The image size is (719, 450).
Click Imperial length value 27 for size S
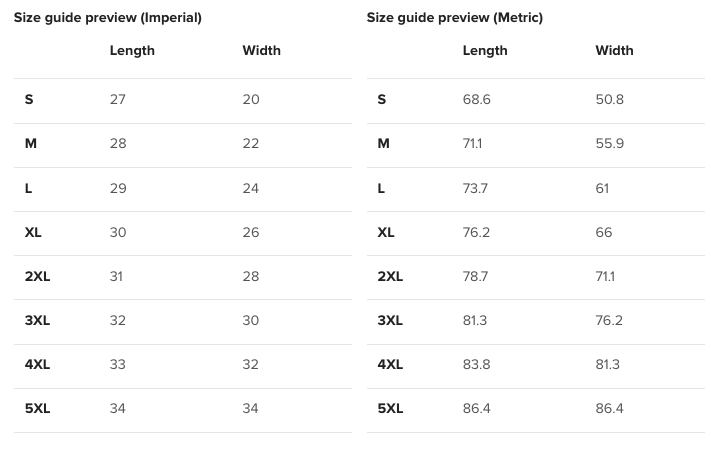point(118,99)
